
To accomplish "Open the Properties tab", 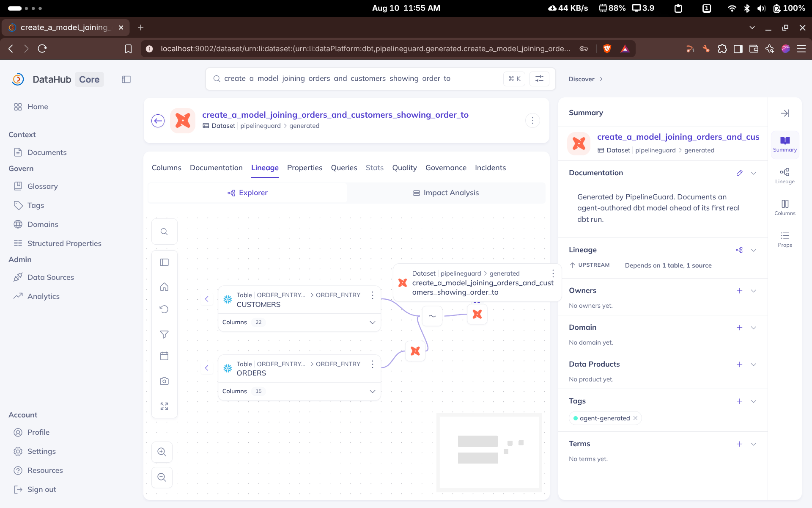I will [304, 168].
